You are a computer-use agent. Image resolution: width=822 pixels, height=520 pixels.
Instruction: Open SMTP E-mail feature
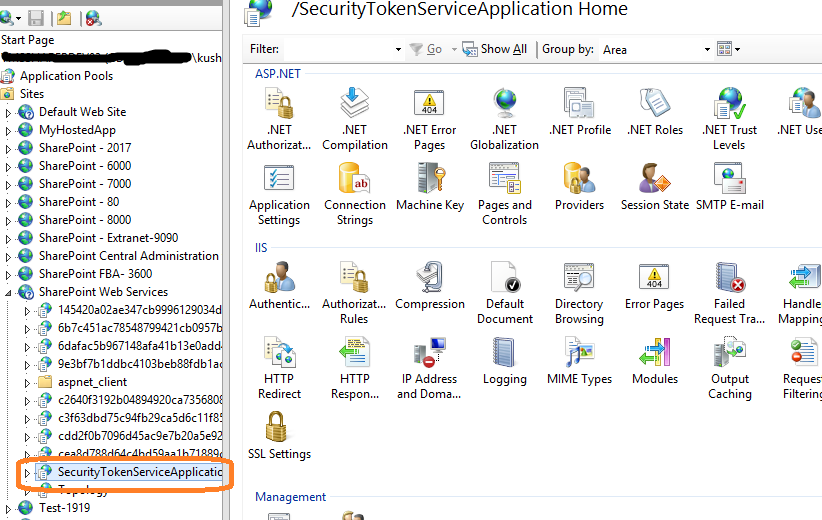729,187
